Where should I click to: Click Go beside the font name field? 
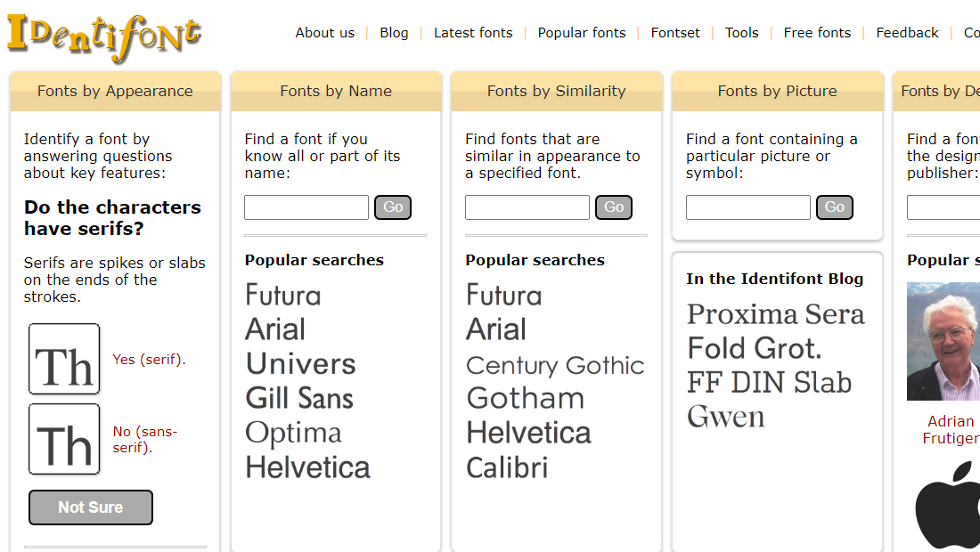tap(393, 207)
